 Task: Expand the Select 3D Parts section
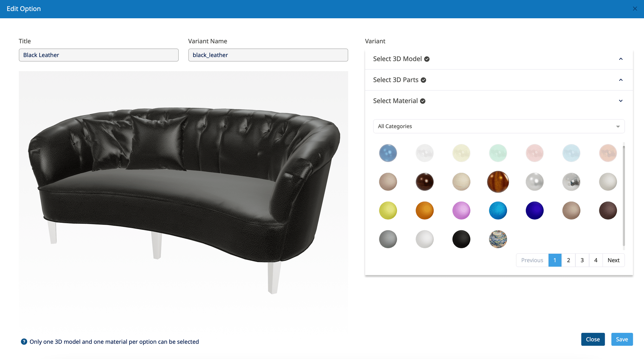[499, 80]
